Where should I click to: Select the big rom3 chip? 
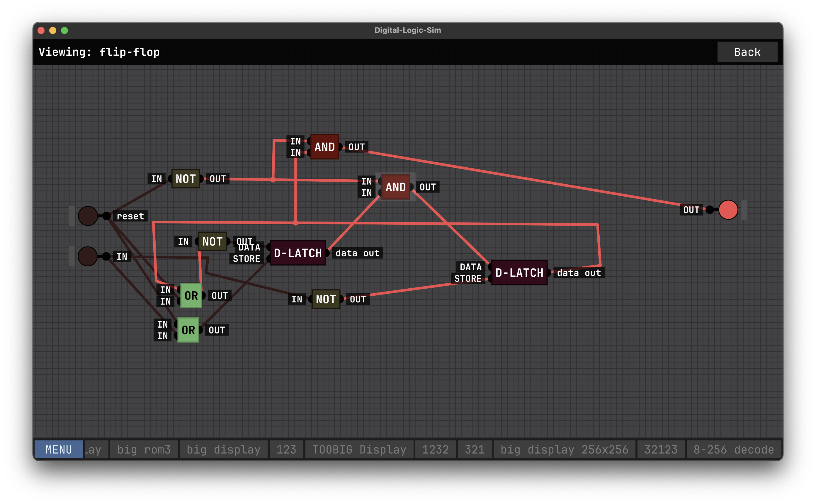[x=144, y=449]
